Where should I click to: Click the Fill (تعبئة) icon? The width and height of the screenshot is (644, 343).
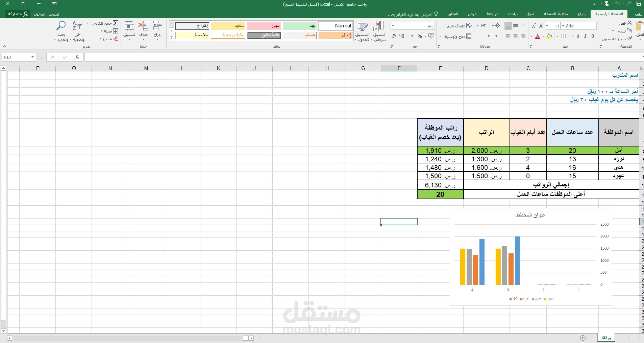(x=116, y=31)
